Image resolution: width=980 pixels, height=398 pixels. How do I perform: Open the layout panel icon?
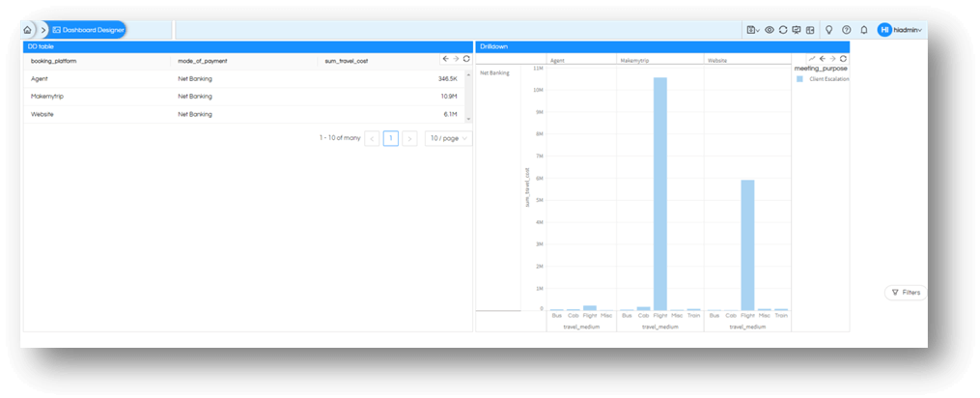(x=810, y=29)
